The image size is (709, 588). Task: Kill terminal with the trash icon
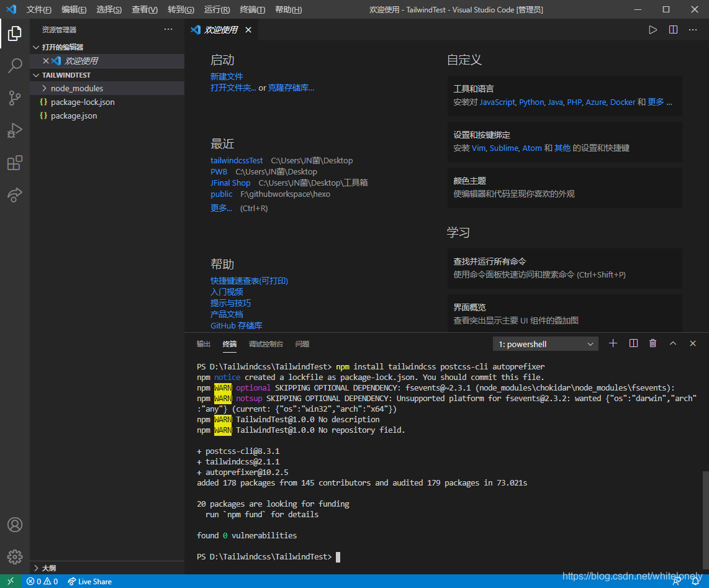(x=653, y=343)
